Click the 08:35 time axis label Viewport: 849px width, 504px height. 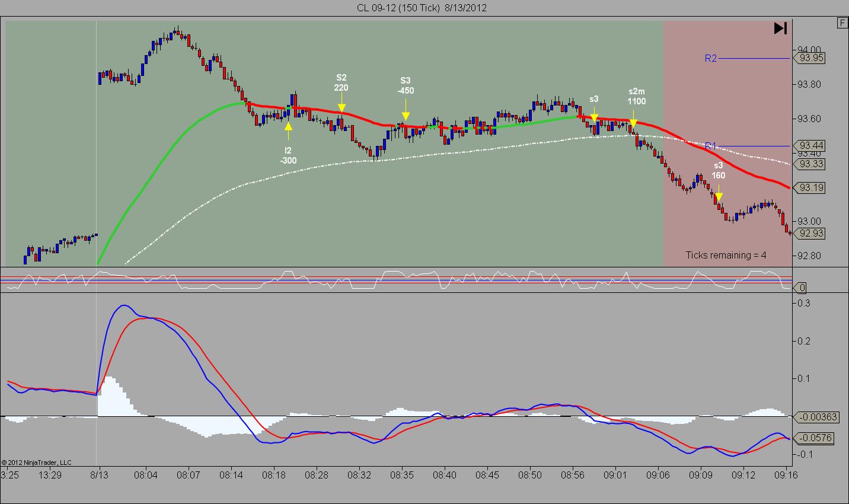click(401, 475)
